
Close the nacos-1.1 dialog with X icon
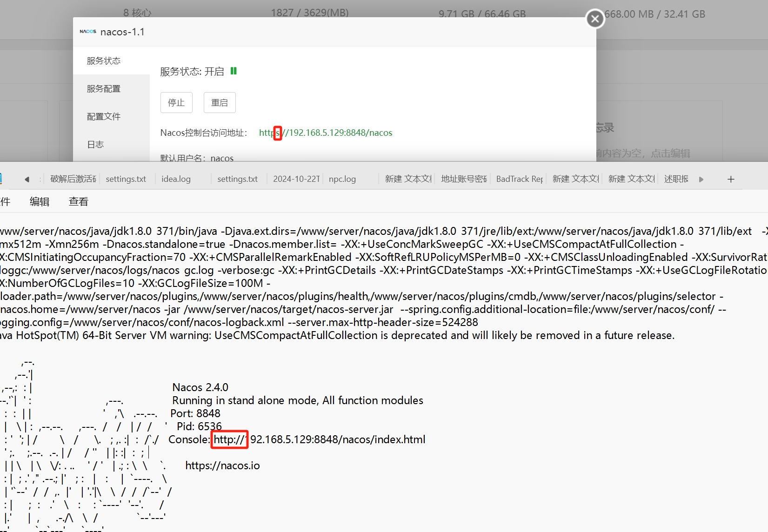coord(595,19)
